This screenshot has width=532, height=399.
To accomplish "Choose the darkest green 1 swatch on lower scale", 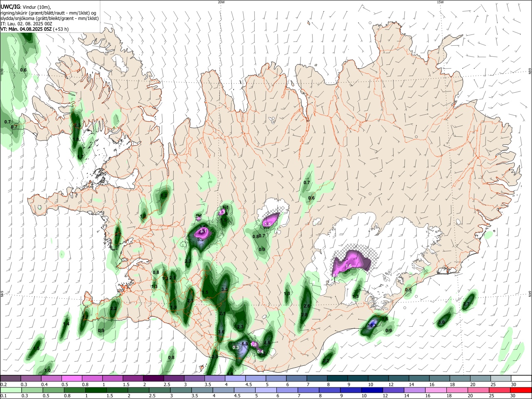I will [96, 390].
